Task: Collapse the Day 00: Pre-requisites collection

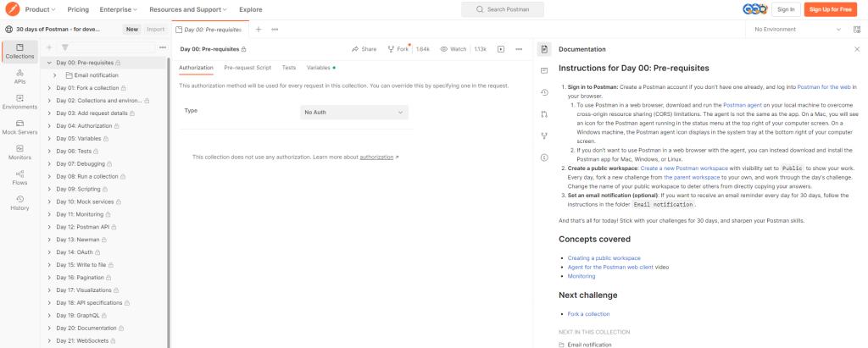Action: (x=49, y=63)
